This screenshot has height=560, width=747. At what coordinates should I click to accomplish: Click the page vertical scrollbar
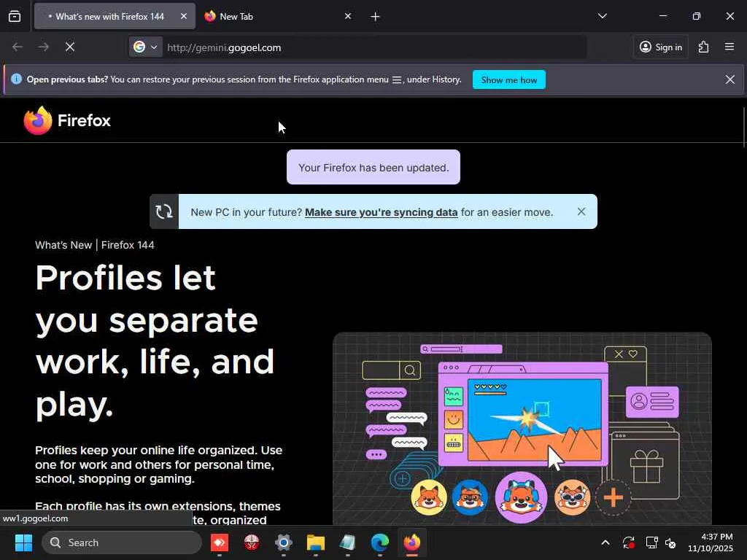pos(743,127)
